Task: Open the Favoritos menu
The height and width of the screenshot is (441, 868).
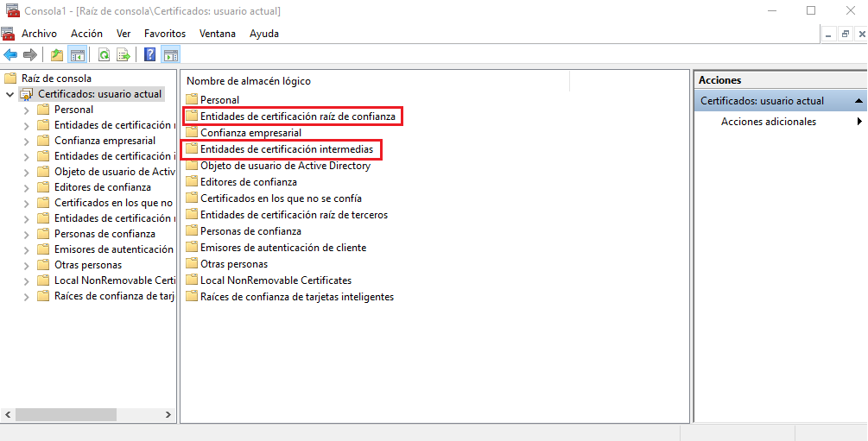Action: point(165,34)
